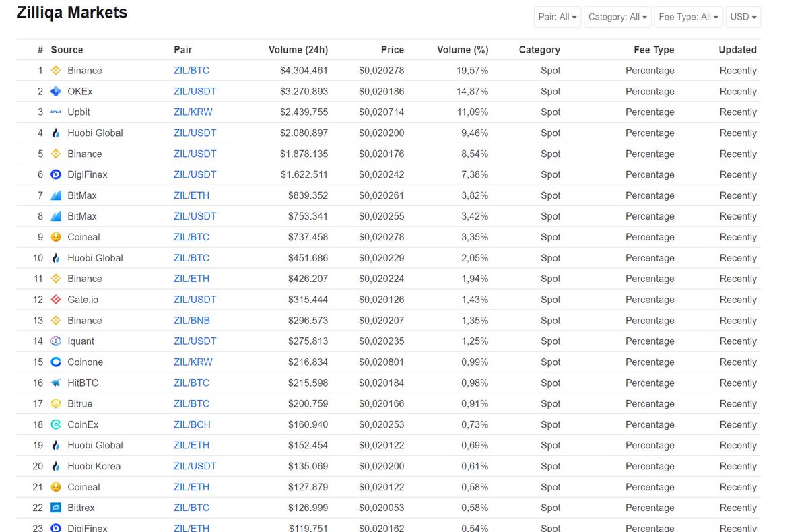The height and width of the screenshot is (532, 808).
Task: Click the Binance logo in row 1
Action: 56,71
